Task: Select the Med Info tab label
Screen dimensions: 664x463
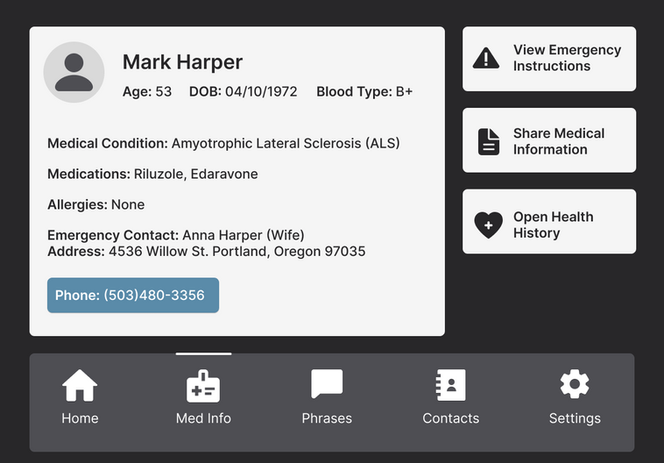Action: 203,418
